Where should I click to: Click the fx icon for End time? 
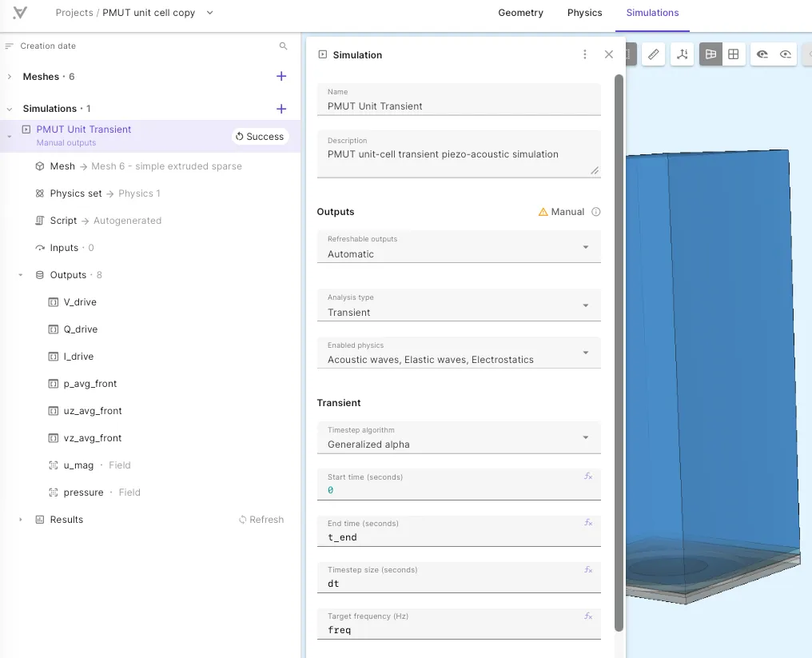(x=588, y=523)
